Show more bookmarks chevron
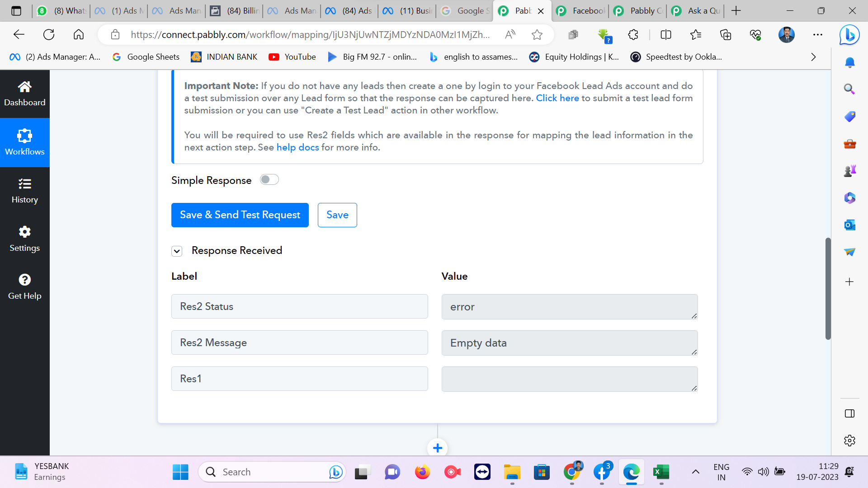 813,57
